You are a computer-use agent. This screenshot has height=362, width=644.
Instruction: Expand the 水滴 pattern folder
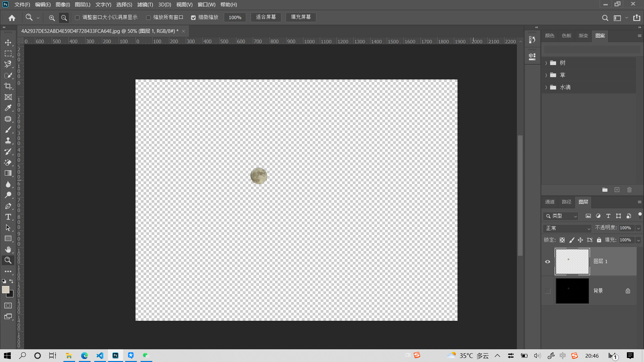click(546, 87)
